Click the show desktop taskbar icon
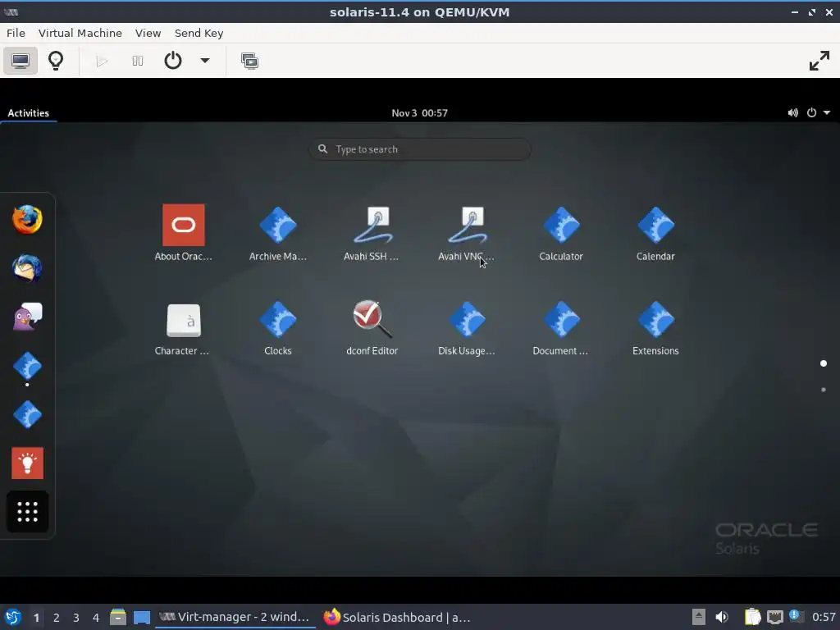The height and width of the screenshot is (630, 840). point(142,617)
